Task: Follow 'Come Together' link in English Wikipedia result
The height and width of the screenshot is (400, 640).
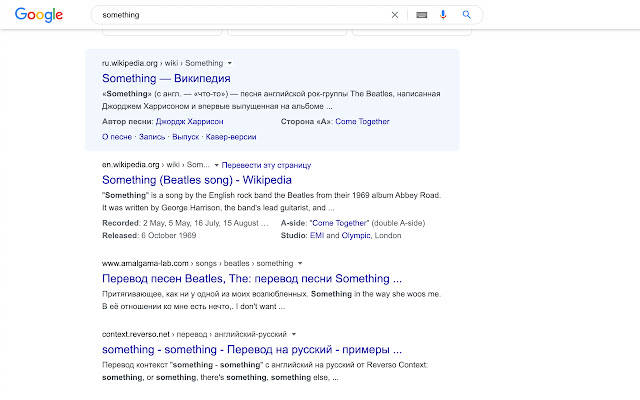Action: pos(340,223)
